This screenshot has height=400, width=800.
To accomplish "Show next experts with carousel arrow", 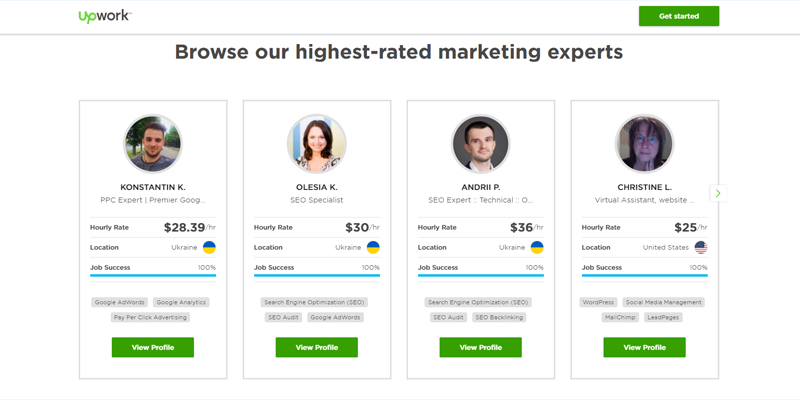I will click(x=717, y=193).
